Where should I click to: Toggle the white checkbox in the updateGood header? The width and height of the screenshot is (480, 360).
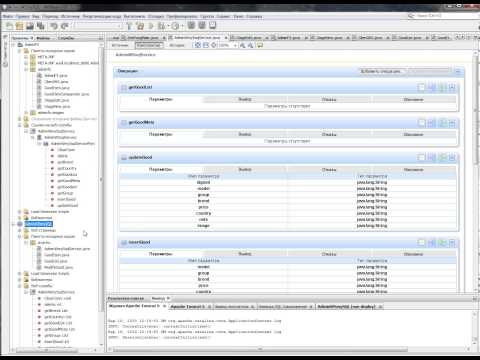click(422, 157)
